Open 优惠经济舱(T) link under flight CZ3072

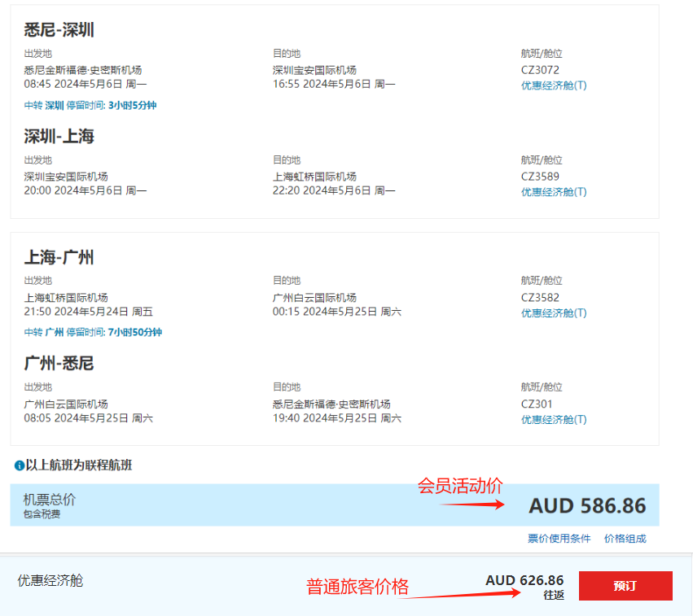coord(553,85)
